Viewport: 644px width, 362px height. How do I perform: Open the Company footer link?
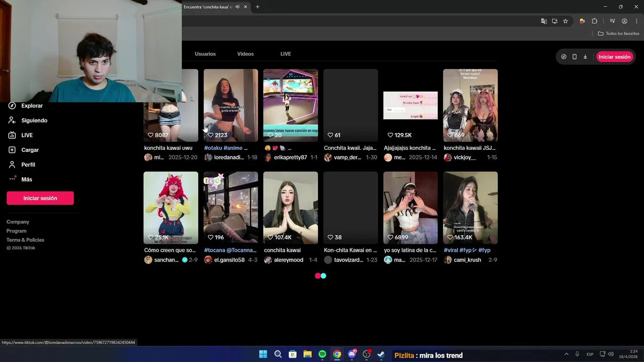coord(18,222)
